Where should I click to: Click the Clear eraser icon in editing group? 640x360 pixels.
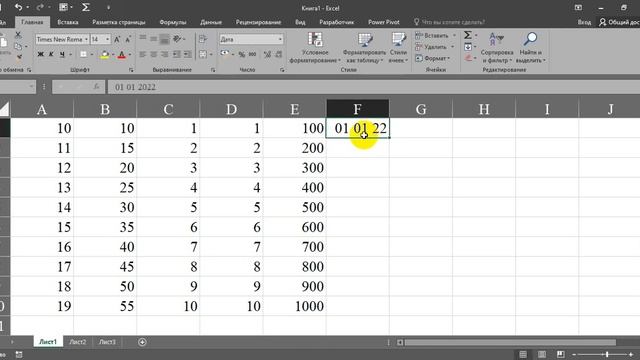468,58
